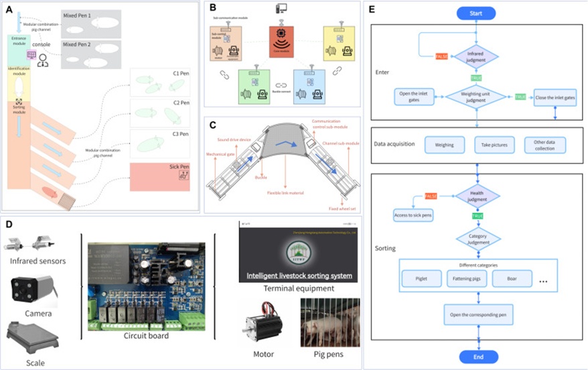Click the TRUE tag below Infrared judgment
This screenshot has height=370, width=588.
tap(476, 78)
